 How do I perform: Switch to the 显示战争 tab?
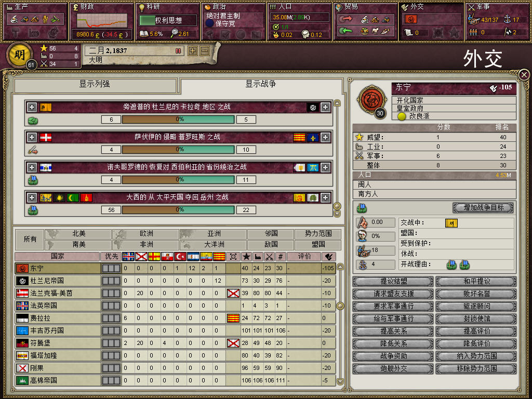point(261,85)
